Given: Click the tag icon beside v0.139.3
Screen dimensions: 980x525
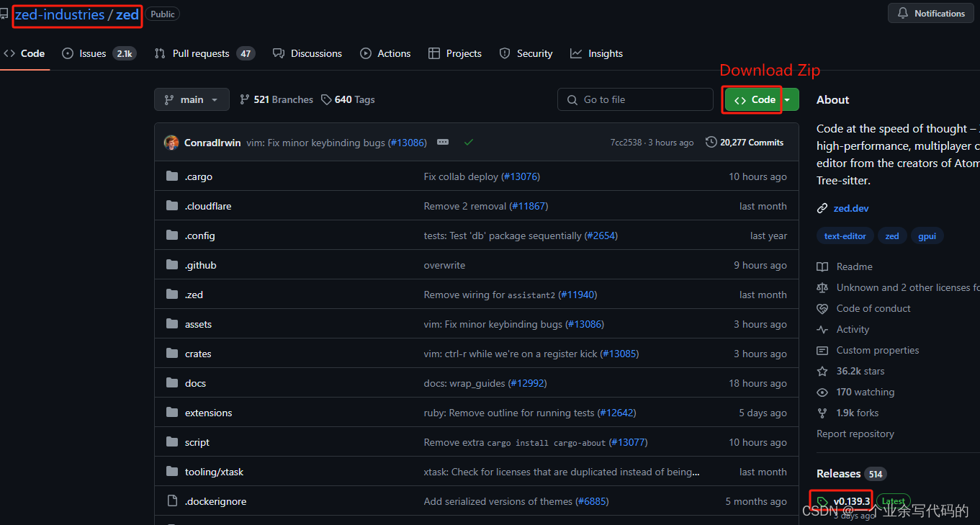Looking at the screenshot, I should point(822,501).
